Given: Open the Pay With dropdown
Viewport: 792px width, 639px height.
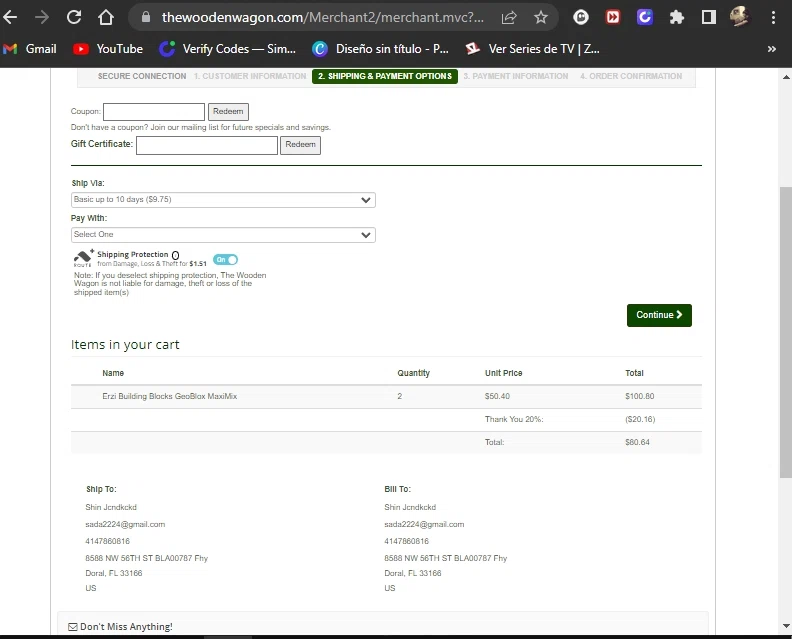Looking at the screenshot, I should tap(223, 235).
